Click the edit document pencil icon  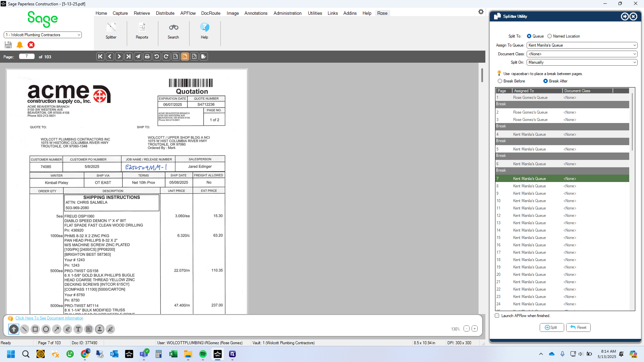point(204,57)
